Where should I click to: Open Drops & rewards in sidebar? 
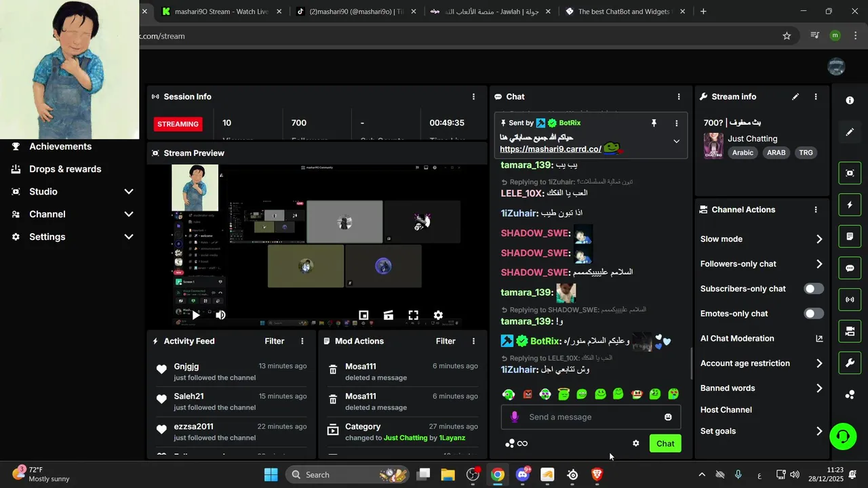point(65,169)
